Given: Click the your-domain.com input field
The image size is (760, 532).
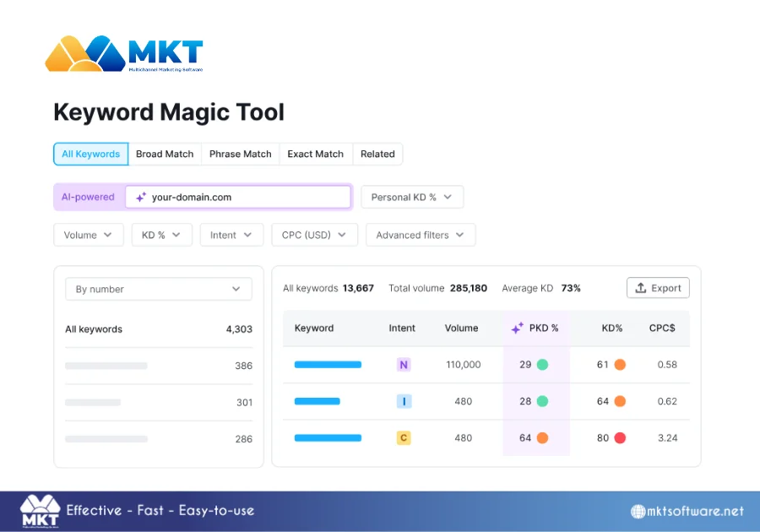Looking at the screenshot, I should point(238,198).
